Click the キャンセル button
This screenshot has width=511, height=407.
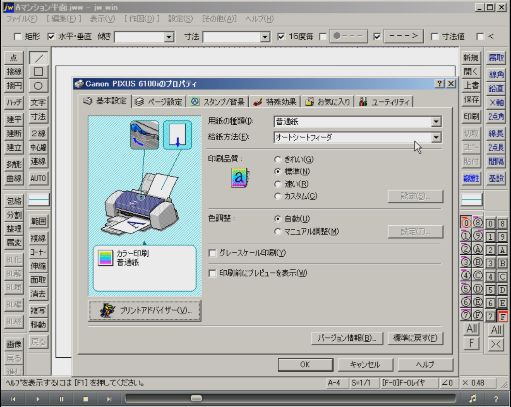pos(365,364)
